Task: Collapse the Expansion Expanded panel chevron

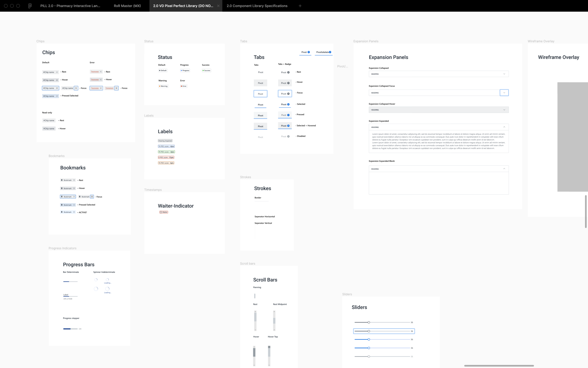Action: [504, 127]
